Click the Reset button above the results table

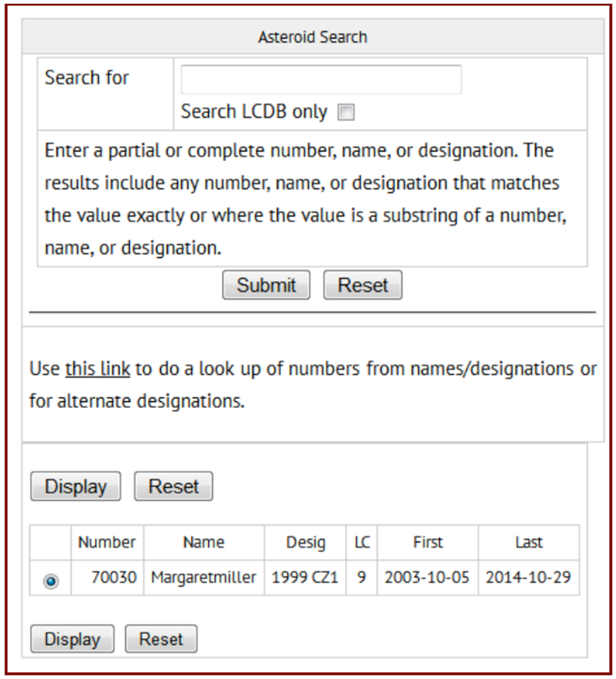[173, 486]
